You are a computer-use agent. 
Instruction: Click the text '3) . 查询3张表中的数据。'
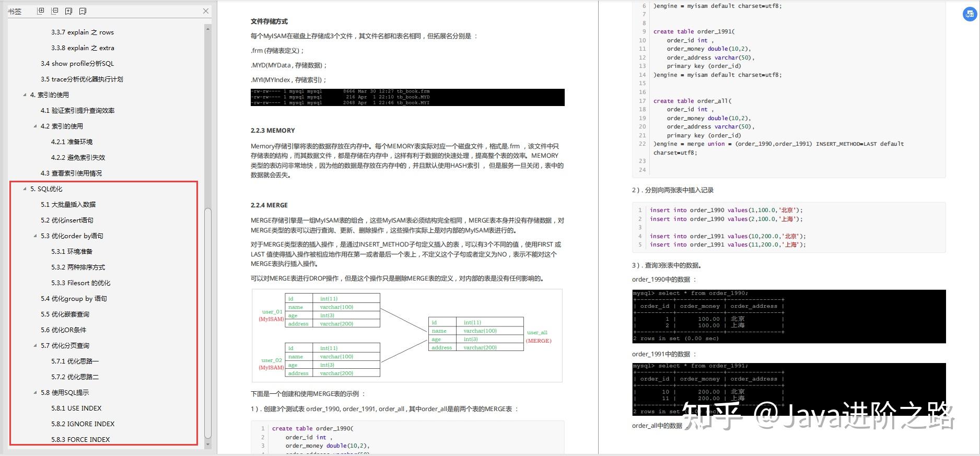(x=667, y=265)
